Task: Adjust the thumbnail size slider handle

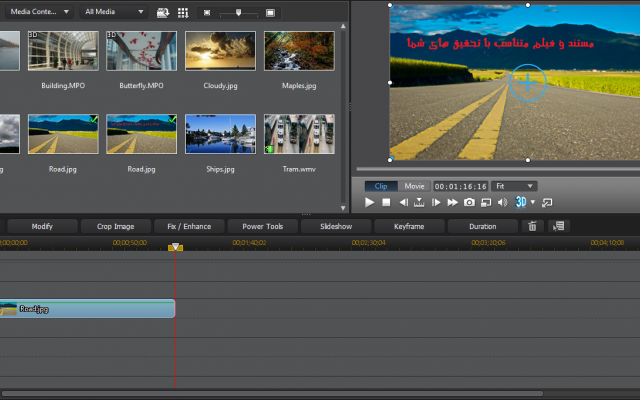Action: (x=238, y=13)
